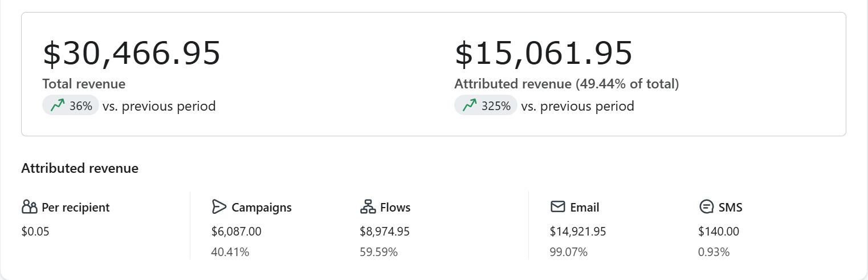Click the $6,087.00 campaigns revenue value
Viewport: 868px width, 280px height.
[x=236, y=232]
